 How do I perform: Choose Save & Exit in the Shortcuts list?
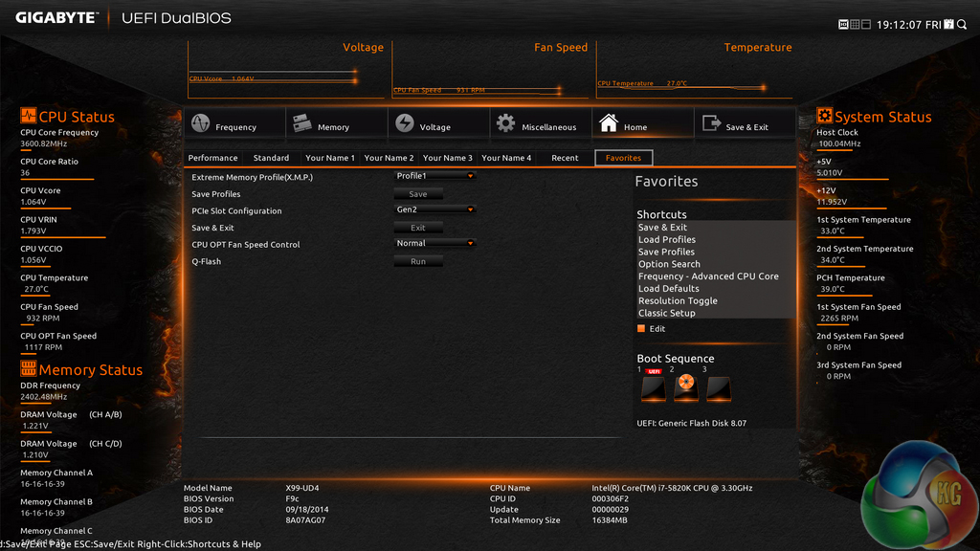tap(662, 228)
